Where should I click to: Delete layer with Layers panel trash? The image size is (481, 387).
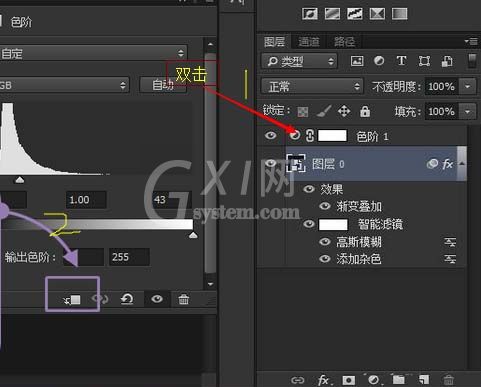pyautogui.click(x=449, y=379)
